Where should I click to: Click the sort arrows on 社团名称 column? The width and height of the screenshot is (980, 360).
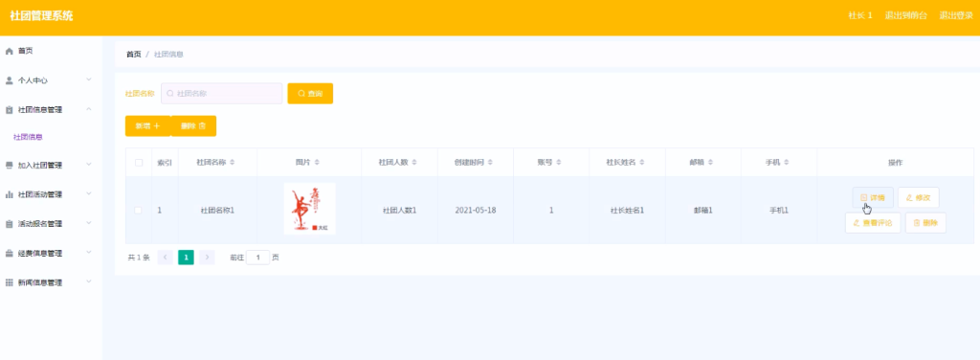pos(233,163)
